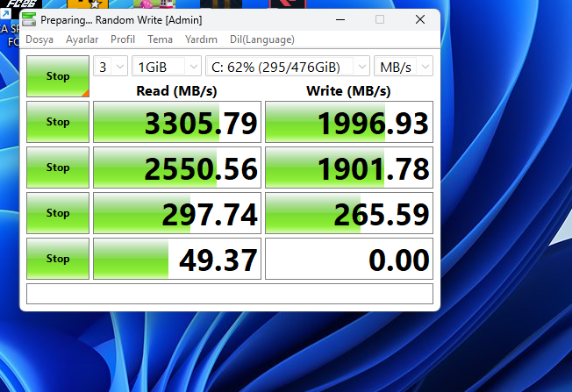This screenshot has width=572, height=392.
Task: Click the empty comment field at bottom
Action: (230, 294)
